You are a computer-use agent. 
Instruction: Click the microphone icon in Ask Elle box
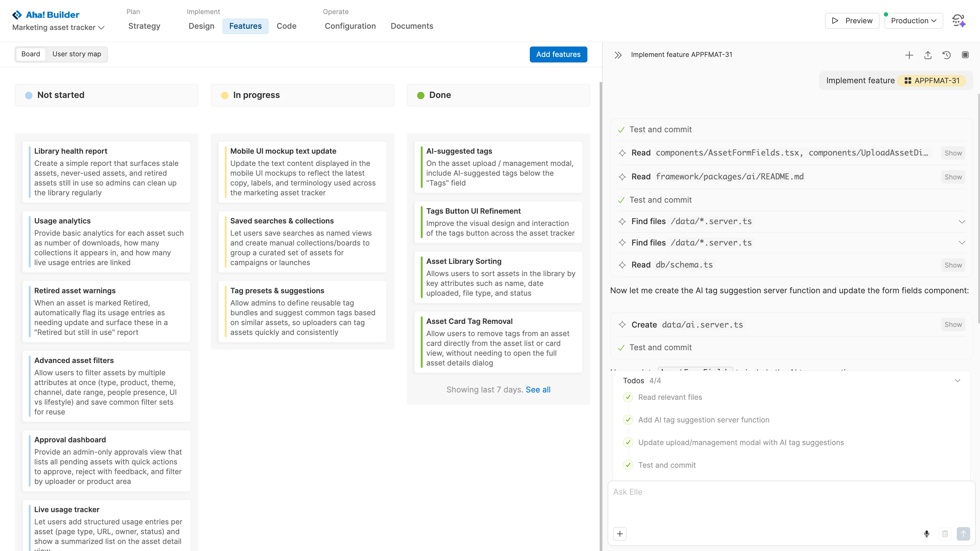coord(926,534)
